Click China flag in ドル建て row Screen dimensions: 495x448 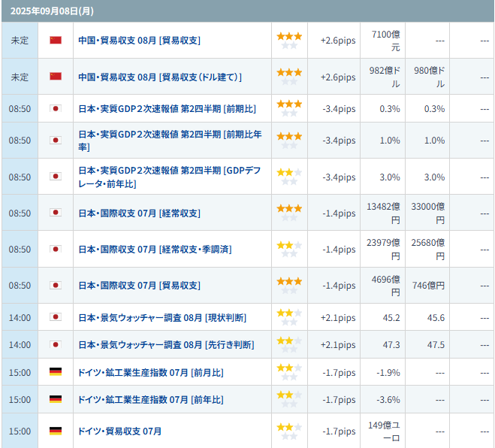click(56, 76)
